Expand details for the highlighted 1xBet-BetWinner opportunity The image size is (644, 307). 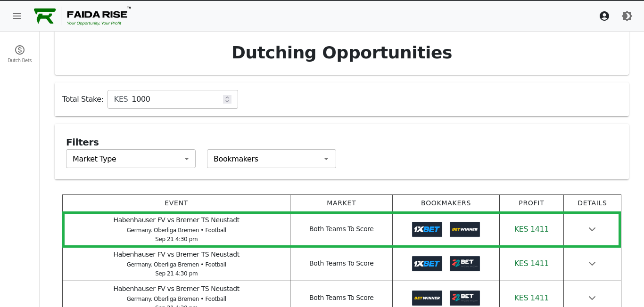coord(592,229)
